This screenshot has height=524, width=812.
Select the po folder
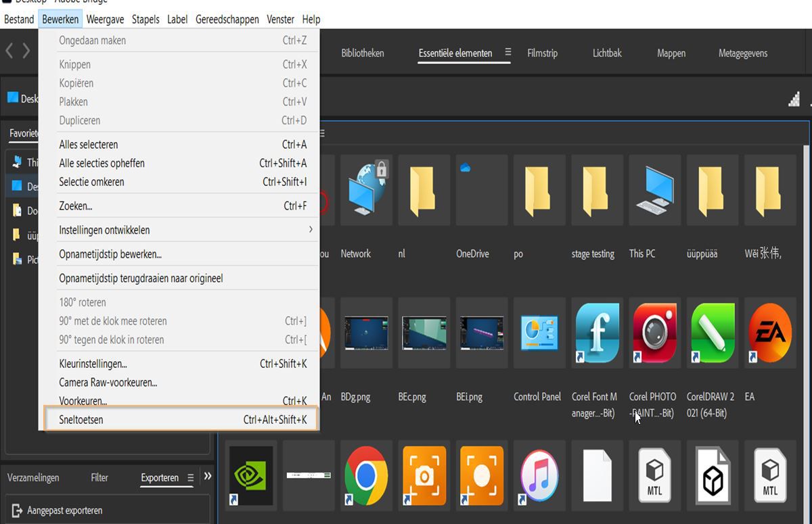(x=539, y=189)
